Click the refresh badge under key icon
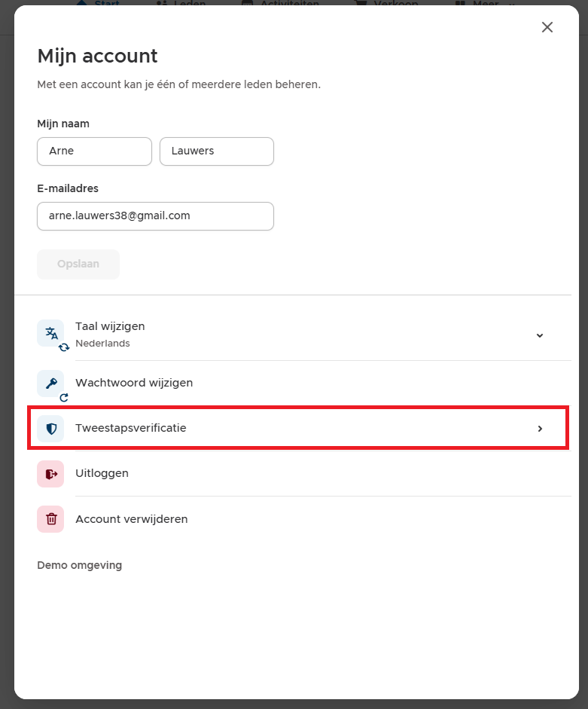The height and width of the screenshot is (709, 588). 64,398
